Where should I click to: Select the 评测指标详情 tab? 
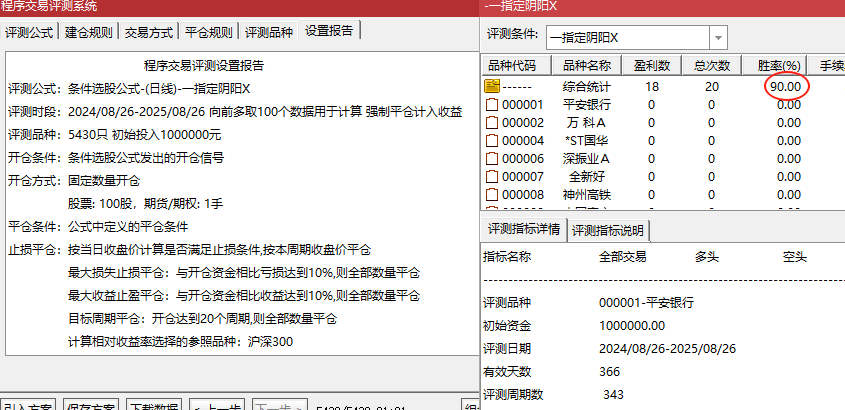pos(523,229)
